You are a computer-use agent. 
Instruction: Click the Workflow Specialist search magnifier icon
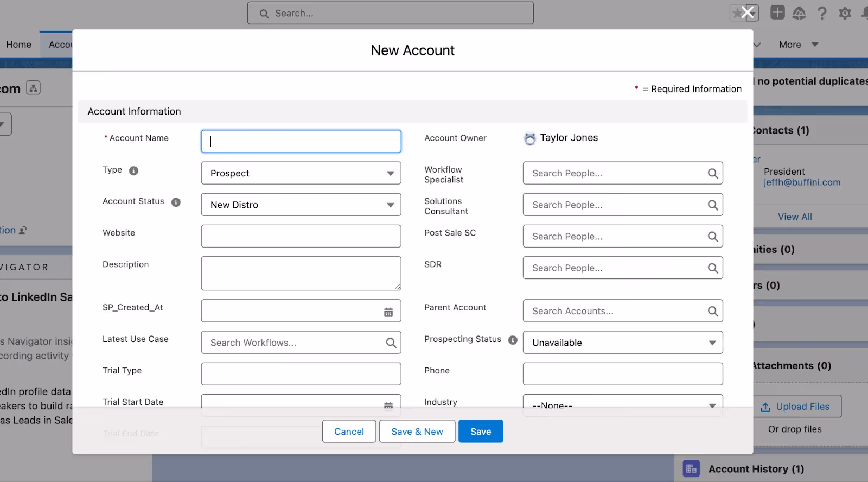click(713, 174)
